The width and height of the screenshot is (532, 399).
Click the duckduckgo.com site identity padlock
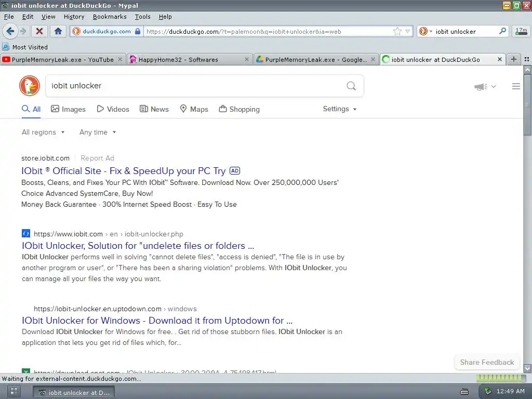point(137,31)
